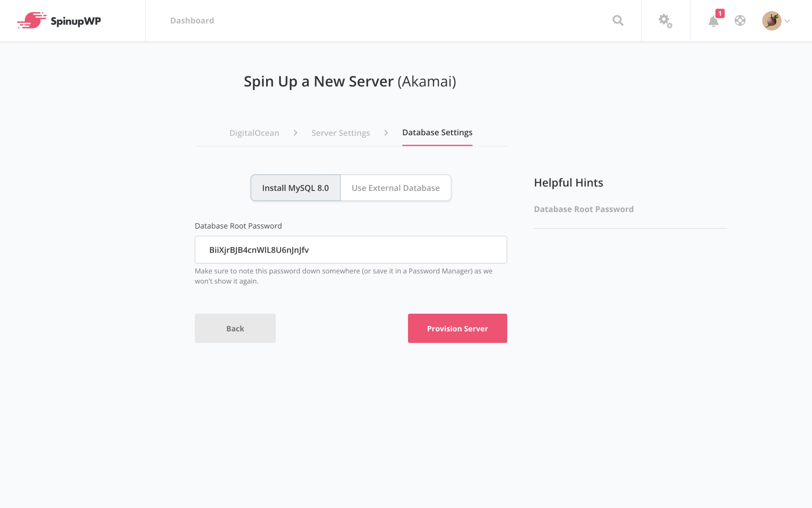
Task: Select Use External Database option
Action: (396, 188)
